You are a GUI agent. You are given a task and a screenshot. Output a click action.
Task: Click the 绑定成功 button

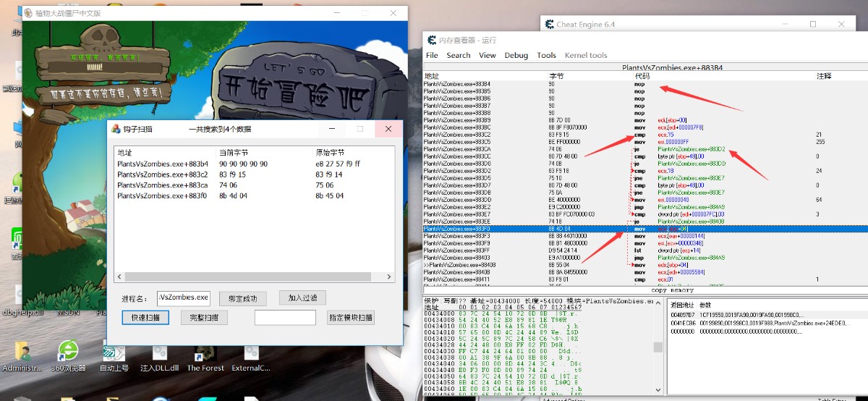(242, 298)
